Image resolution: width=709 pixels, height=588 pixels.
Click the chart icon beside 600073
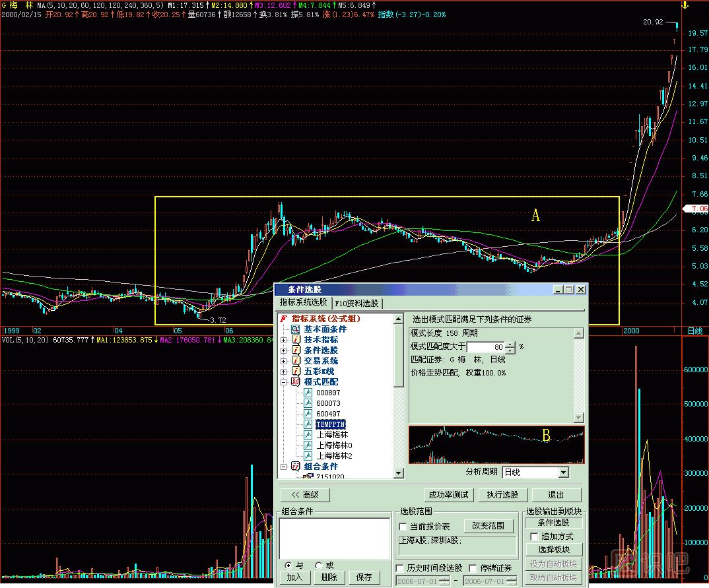[308, 403]
